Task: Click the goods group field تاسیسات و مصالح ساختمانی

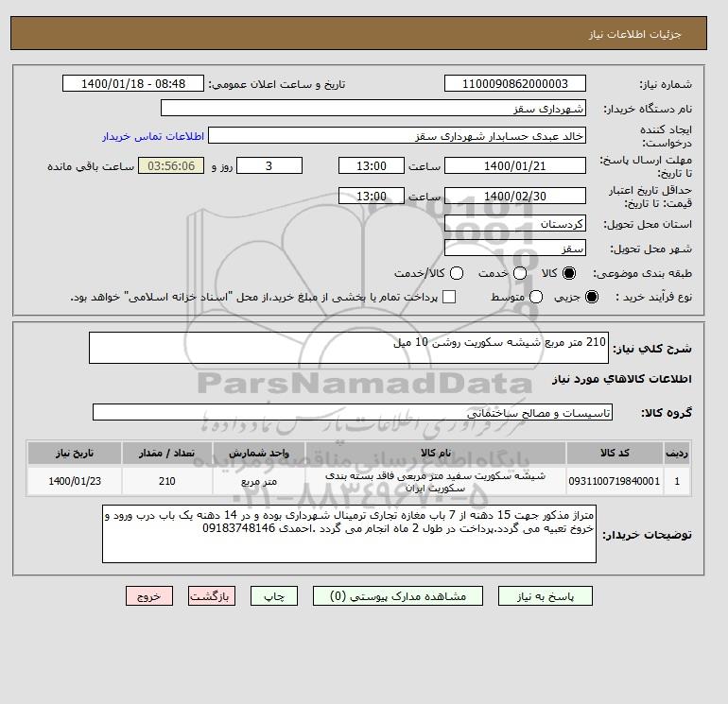Action: click(x=353, y=412)
